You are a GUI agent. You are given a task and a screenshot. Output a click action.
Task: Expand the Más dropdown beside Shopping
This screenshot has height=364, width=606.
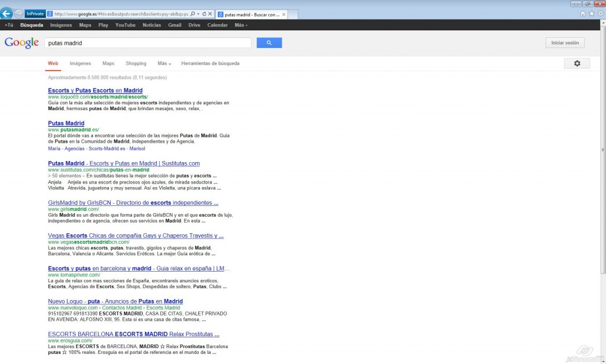pos(165,63)
